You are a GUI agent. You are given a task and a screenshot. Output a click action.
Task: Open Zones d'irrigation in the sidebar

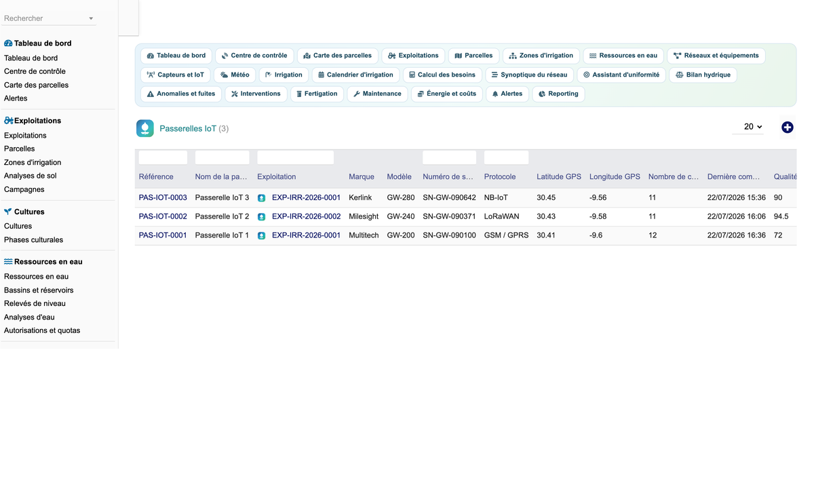click(33, 162)
